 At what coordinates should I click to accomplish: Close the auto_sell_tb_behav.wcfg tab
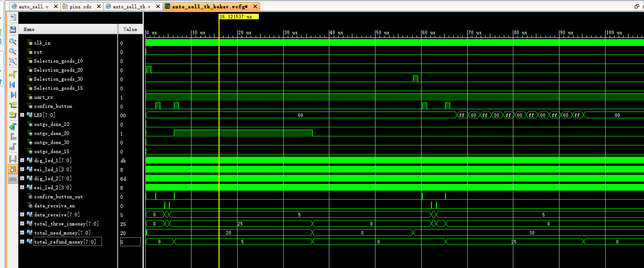point(255,7)
